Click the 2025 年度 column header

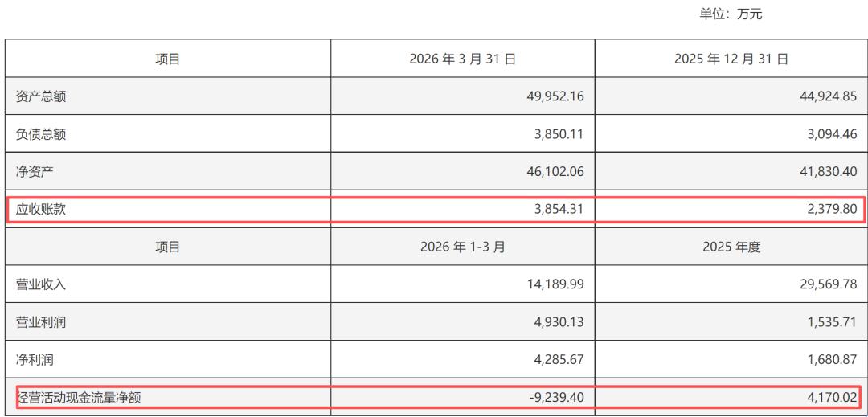click(731, 247)
